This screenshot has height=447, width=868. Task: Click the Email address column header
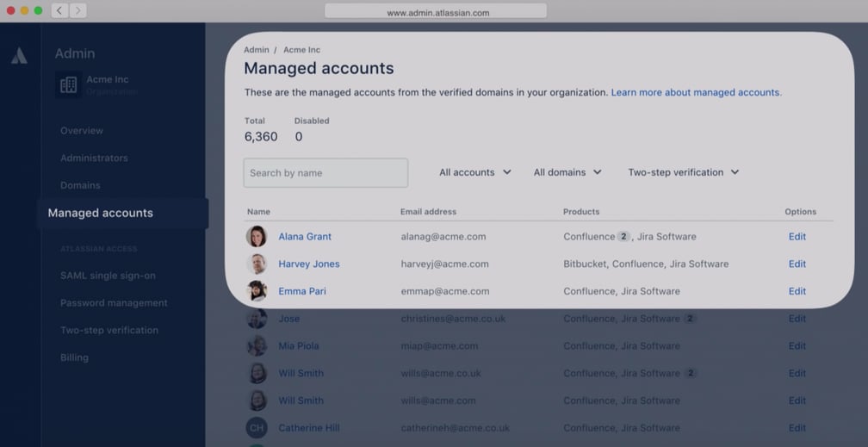click(429, 212)
